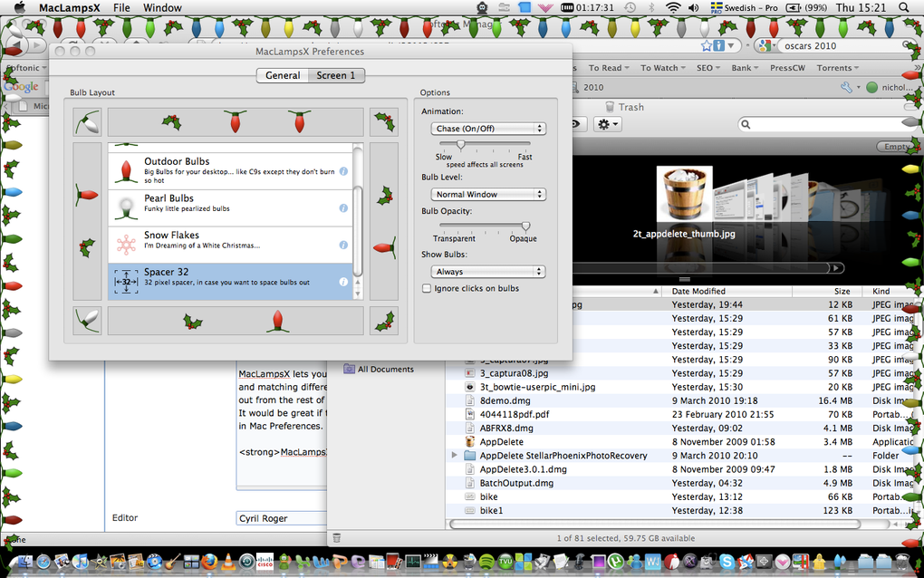The image size is (924, 578).
Task: Open the Animation Chase (On/Off) dropdown
Action: click(x=488, y=129)
